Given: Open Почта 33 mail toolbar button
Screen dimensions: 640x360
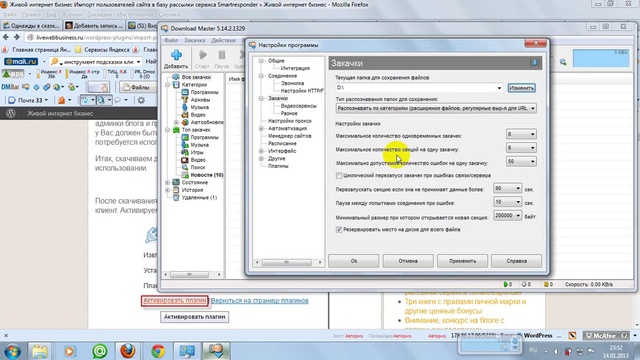Looking at the screenshot, I should (x=28, y=100).
